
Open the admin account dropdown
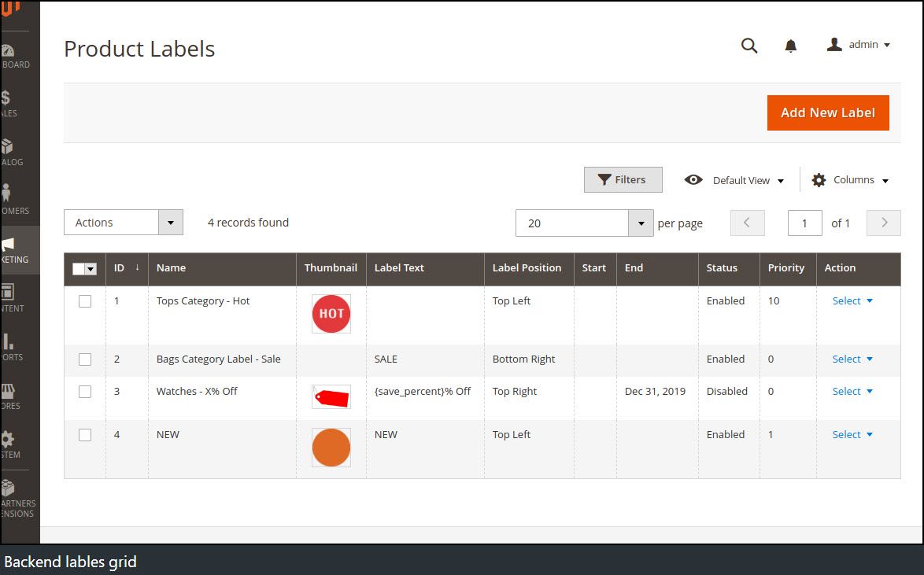[x=858, y=44]
